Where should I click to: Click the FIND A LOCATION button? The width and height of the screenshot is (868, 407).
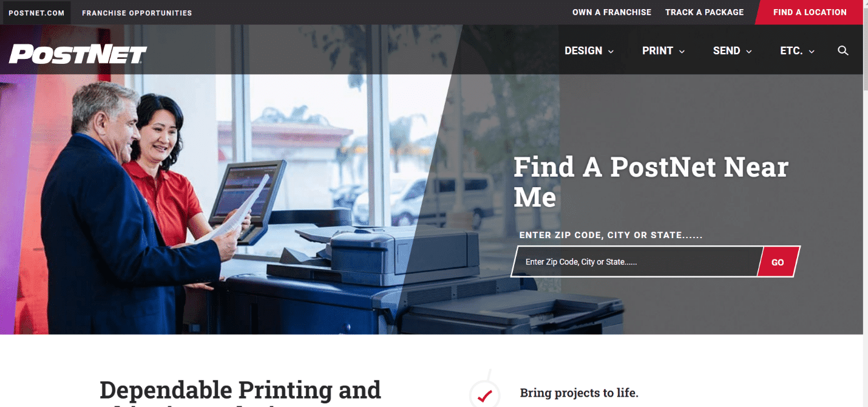click(x=810, y=12)
